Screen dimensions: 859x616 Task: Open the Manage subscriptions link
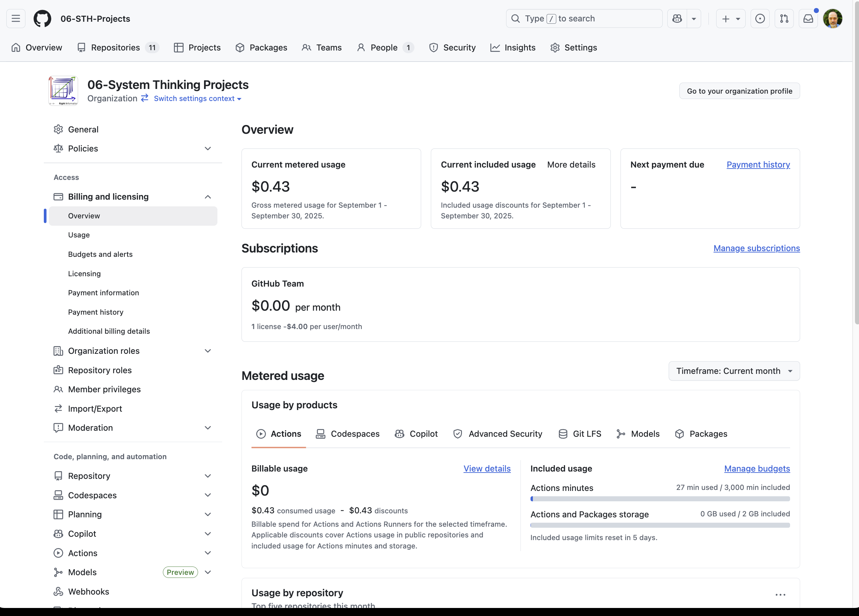pyautogui.click(x=756, y=248)
